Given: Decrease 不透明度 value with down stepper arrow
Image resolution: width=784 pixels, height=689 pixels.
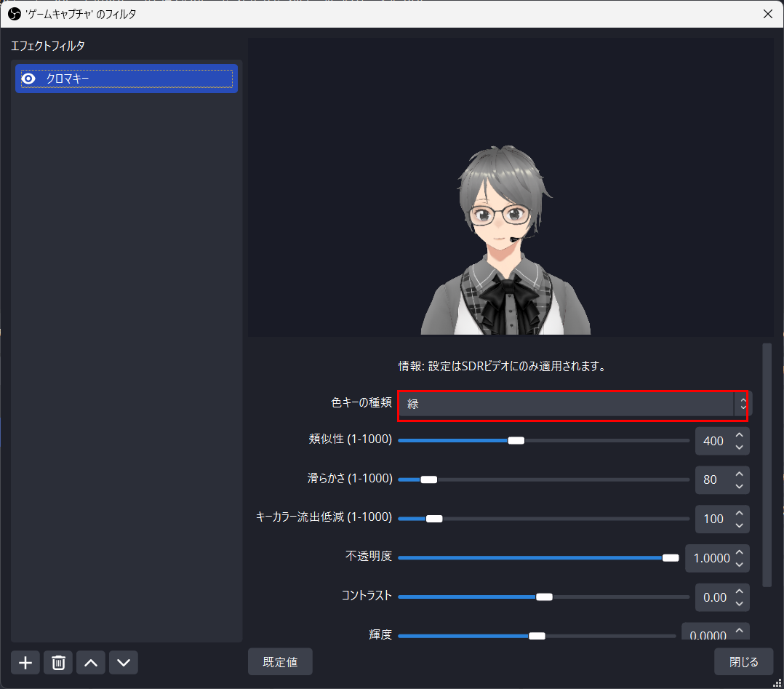Looking at the screenshot, I should pos(740,565).
